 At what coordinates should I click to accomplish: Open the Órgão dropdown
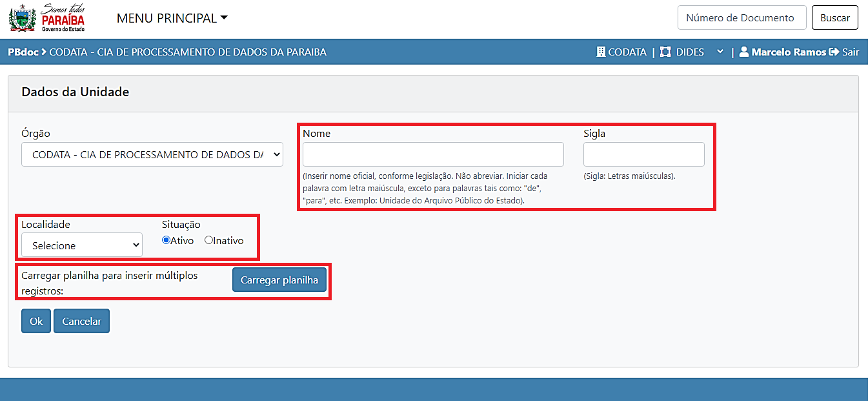[152, 154]
